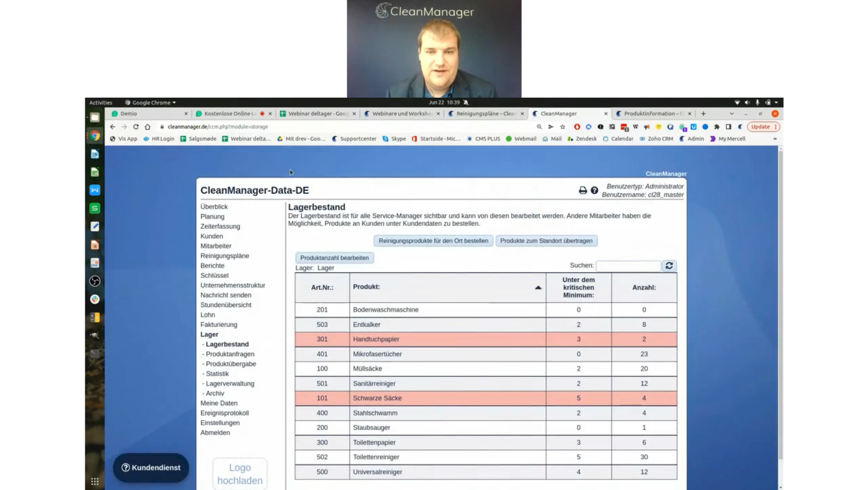Open Zoho CRM from the bookmarks bar
This screenshot has height=490, width=868.
(x=661, y=138)
